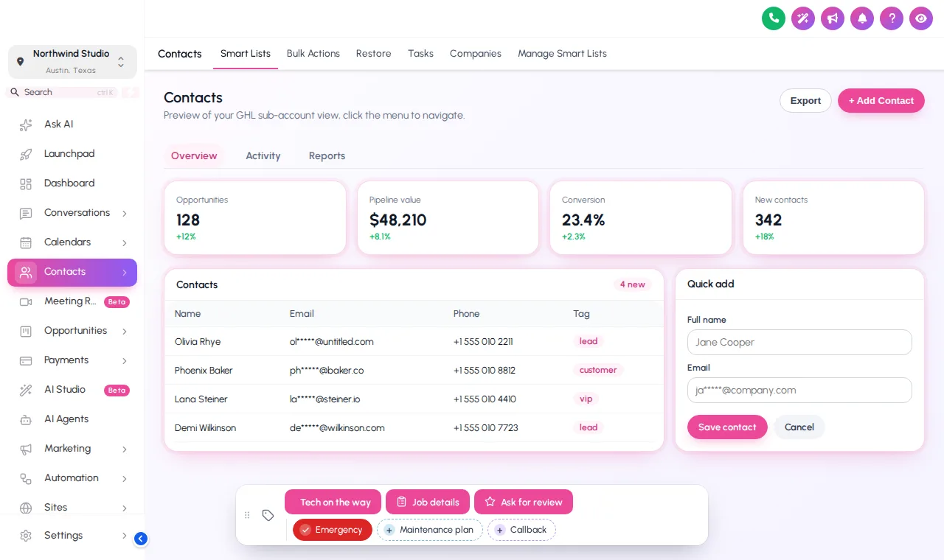Switch to the Reports tab
This screenshot has width=944, height=560.
[x=327, y=156]
